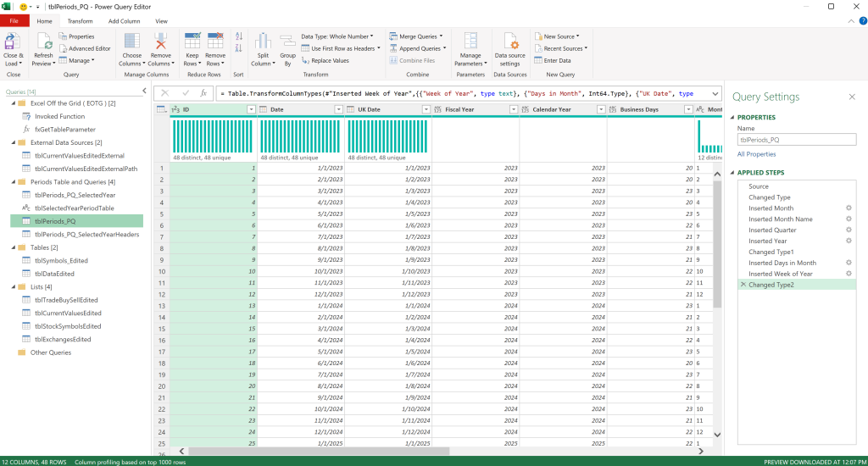The image size is (868, 466).
Task: Collapse the Lists group
Action: pyautogui.click(x=14, y=287)
